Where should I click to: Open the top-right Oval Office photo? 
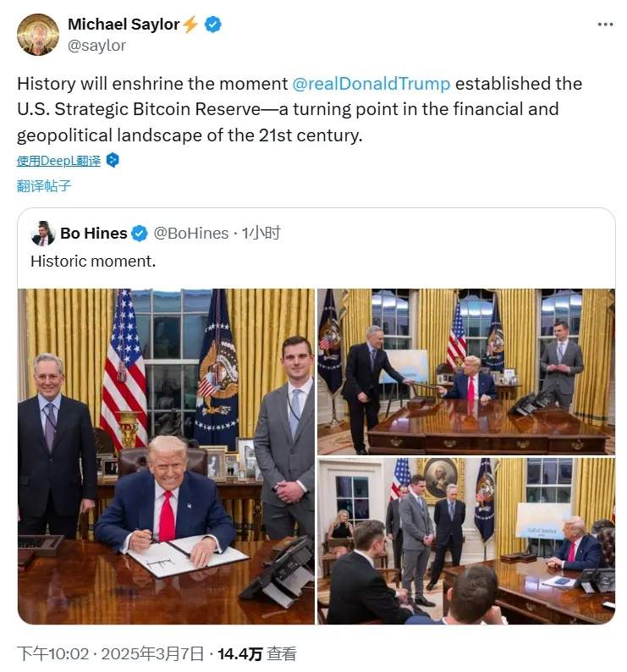[x=466, y=372]
